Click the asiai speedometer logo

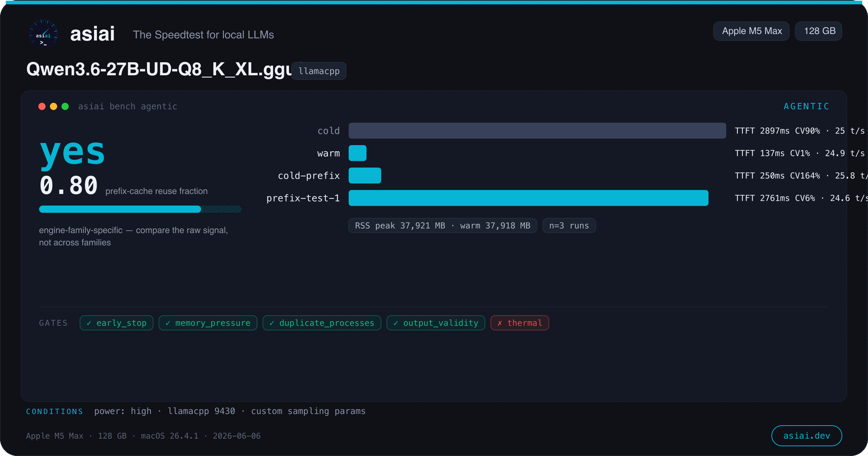click(x=43, y=34)
